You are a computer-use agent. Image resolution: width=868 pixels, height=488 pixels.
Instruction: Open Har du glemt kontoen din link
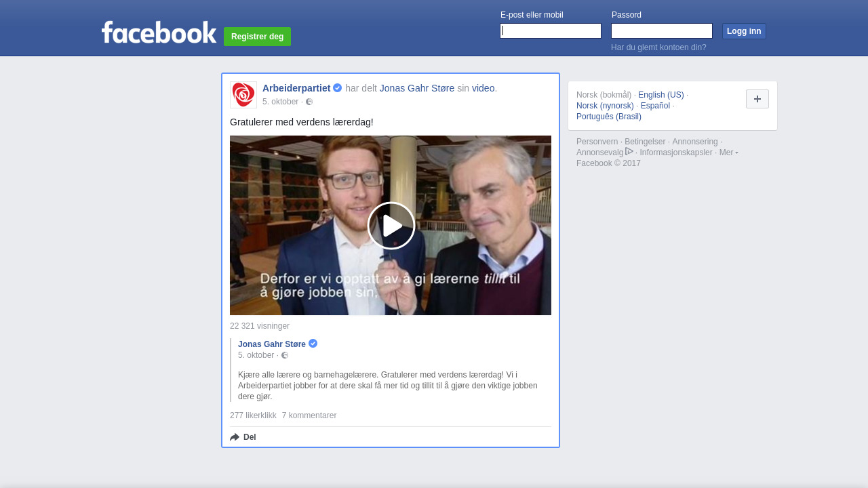pos(658,47)
